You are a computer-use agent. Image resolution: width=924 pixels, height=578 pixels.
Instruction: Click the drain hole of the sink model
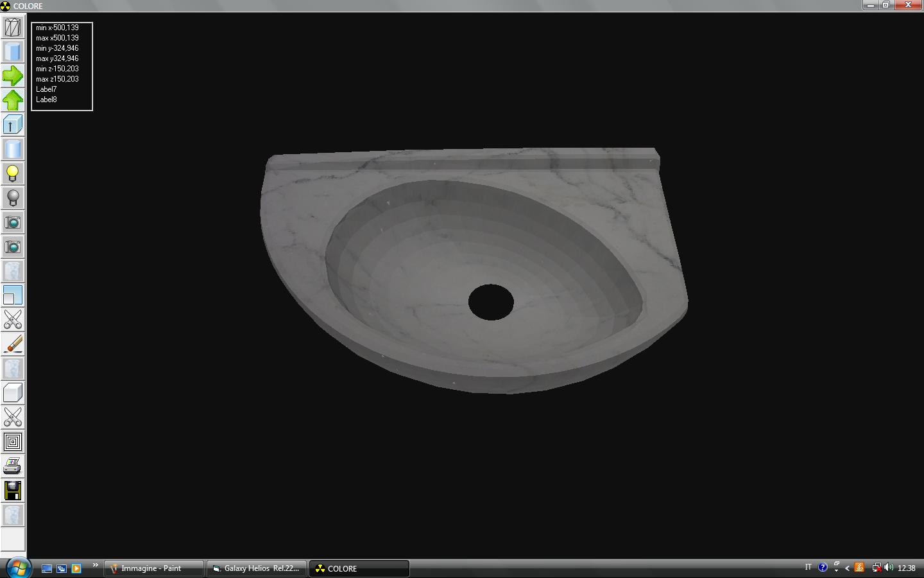(x=491, y=302)
